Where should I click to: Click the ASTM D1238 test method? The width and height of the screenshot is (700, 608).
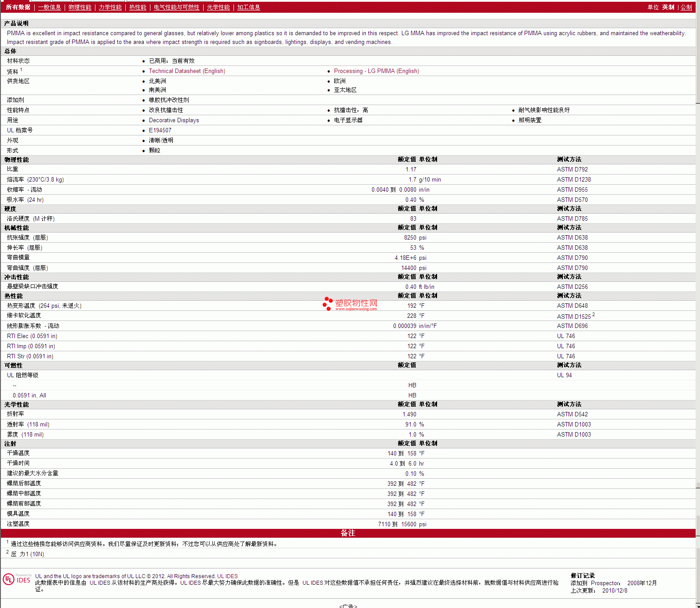click(x=574, y=180)
